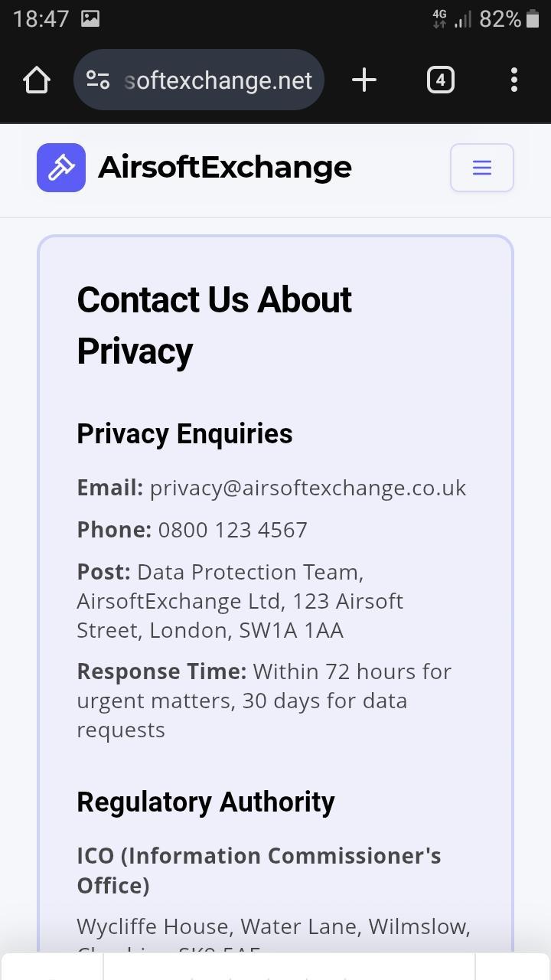The image size is (551, 980).
Task: Open a new tab with plus icon
Action: (x=364, y=80)
